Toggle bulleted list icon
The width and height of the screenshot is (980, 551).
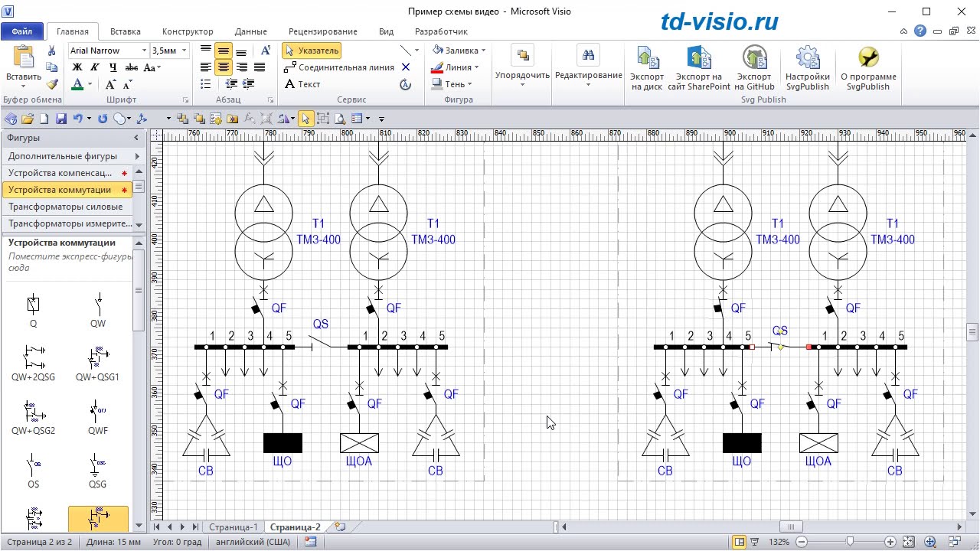[x=205, y=84]
